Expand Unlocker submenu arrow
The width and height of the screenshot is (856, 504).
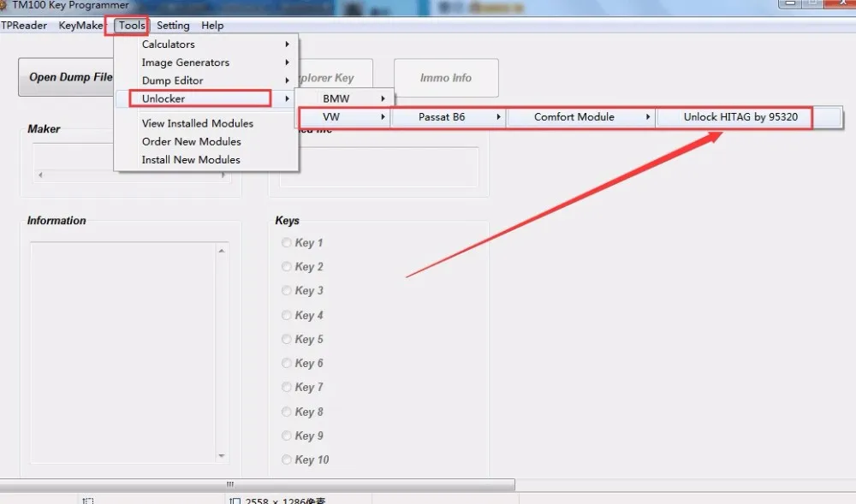(x=287, y=98)
